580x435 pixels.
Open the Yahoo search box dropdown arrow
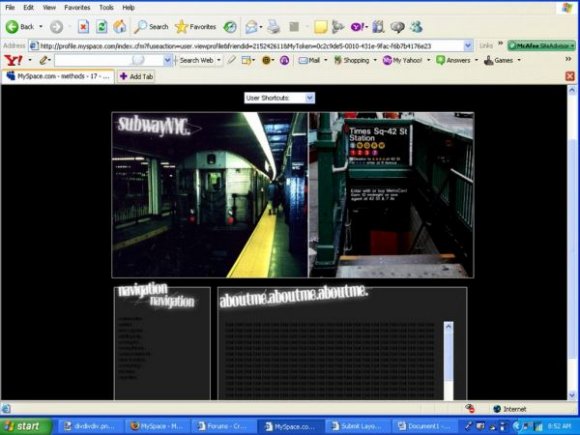pos(168,60)
